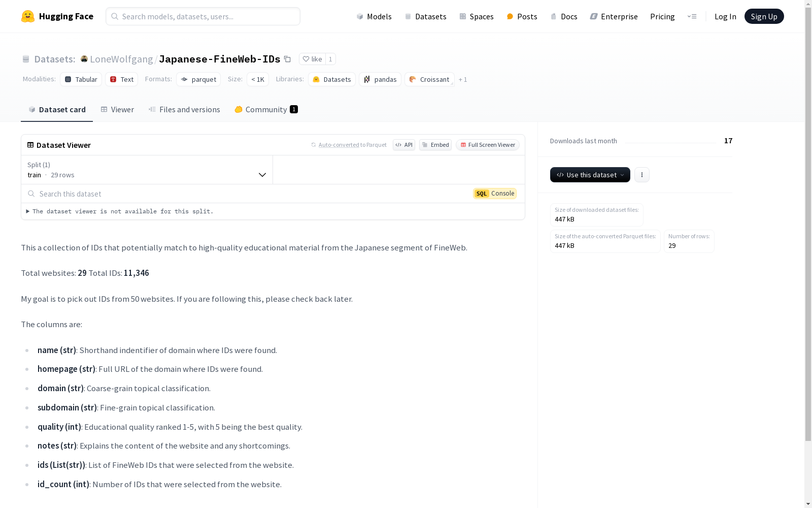The width and height of the screenshot is (812, 508).
Task: Open the LoneWolfgang profile link
Action: [121, 59]
